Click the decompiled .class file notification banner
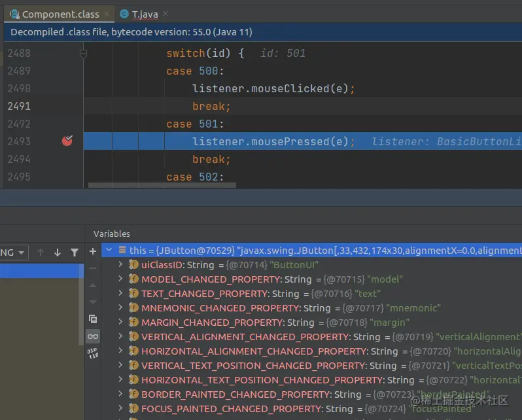The height and width of the screenshot is (420, 522). (263, 32)
